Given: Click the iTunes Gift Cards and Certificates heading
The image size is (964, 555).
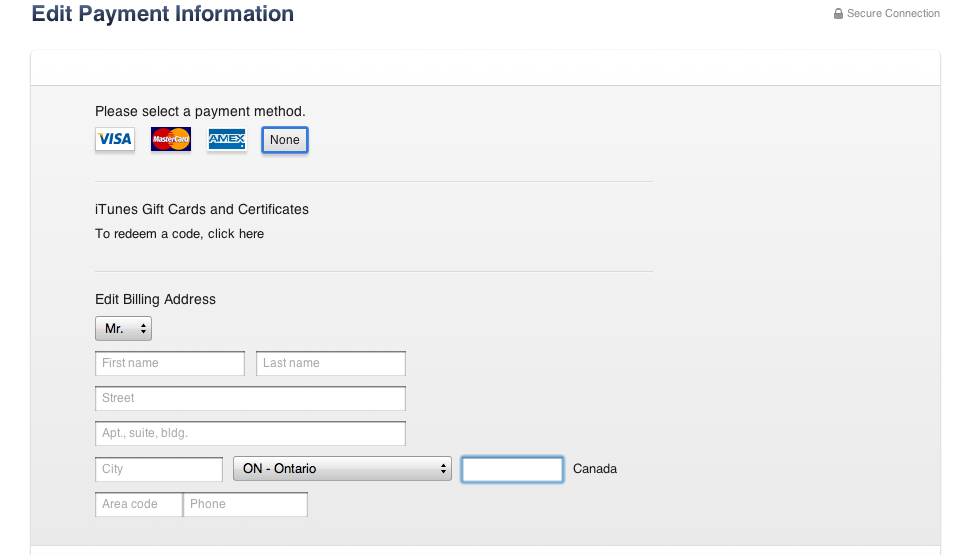Looking at the screenshot, I should [x=202, y=209].
